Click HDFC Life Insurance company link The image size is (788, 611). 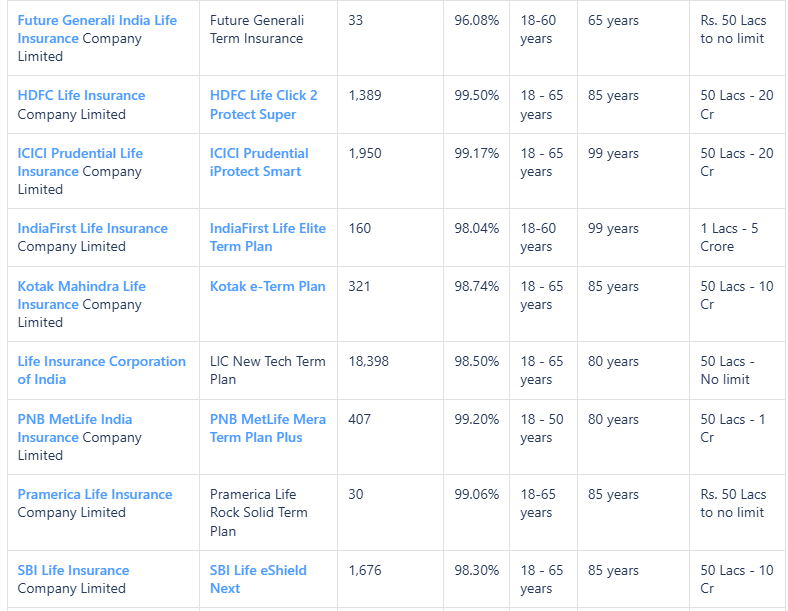[x=81, y=96]
